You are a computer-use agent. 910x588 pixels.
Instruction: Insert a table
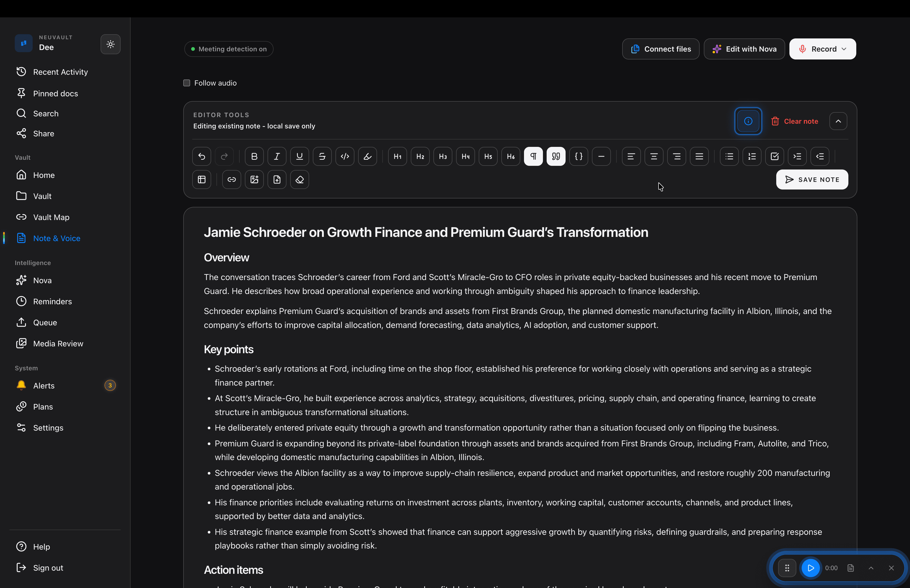point(202,180)
